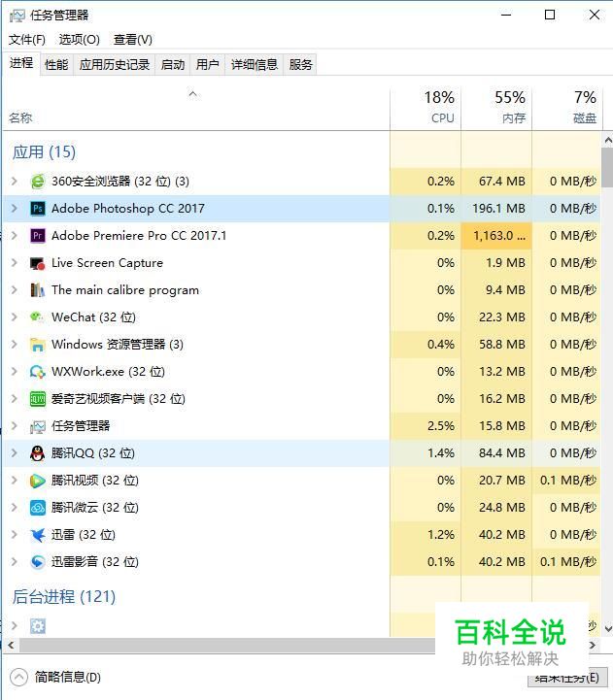Click the gear icon under 后台进程
Screen dimensions: 613x700
tap(38, 626)
